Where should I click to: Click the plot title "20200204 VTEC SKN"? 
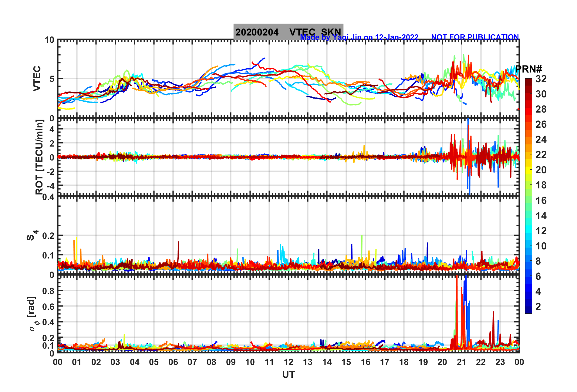[x=288, y=32]
